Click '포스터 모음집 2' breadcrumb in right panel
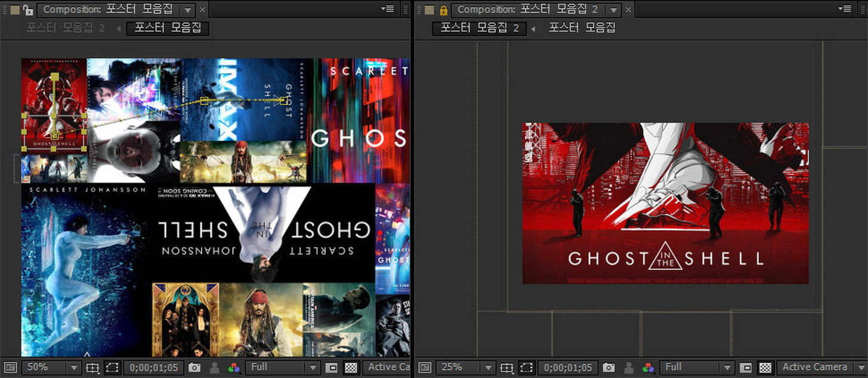Image resolution: width=868 pixels, height=378 pixels. pos(480,28)
